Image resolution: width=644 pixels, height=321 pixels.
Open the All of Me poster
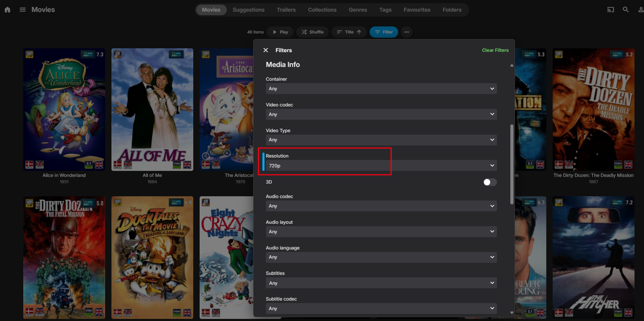152,110
